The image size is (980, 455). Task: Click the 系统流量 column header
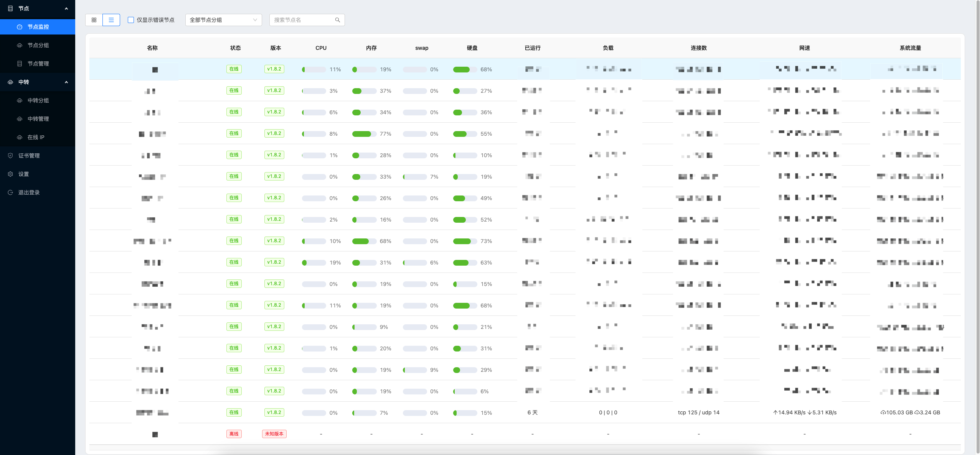click(911, 48)
